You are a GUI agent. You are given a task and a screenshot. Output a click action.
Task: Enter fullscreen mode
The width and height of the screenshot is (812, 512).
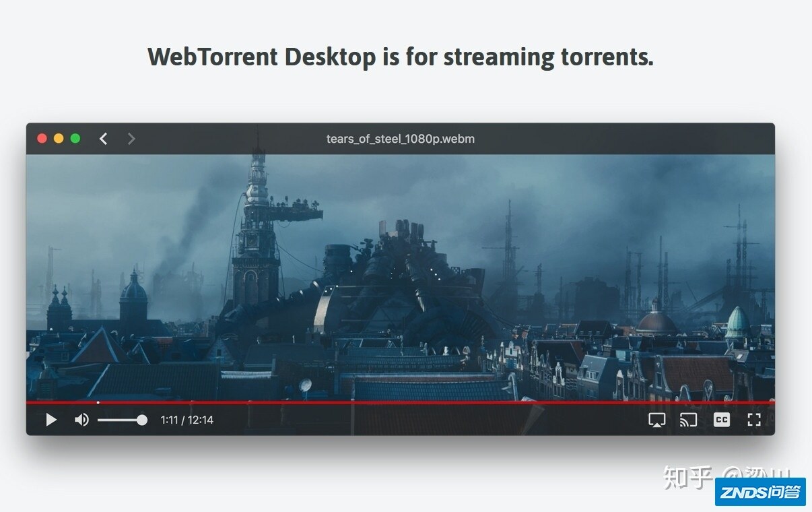coord(754,420)
